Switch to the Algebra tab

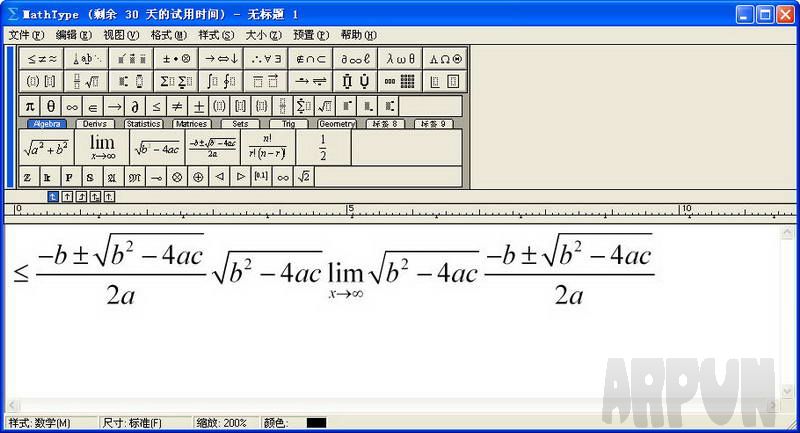tap(47, 124)
